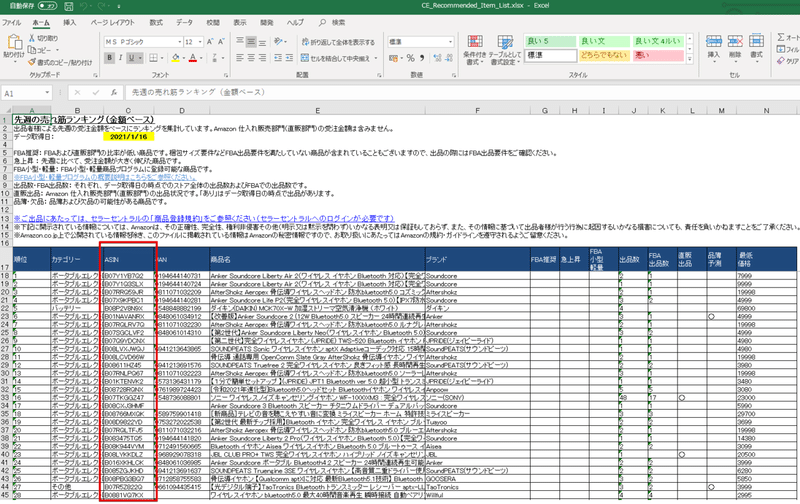Click increase indent icon

pos(289,58)
